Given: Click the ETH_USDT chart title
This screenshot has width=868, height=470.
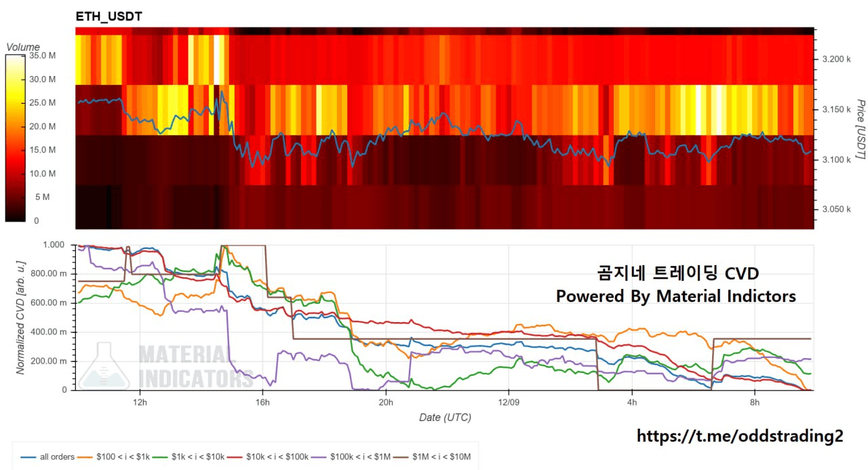Looking at the screenshot, I should [x=108, y=16].
